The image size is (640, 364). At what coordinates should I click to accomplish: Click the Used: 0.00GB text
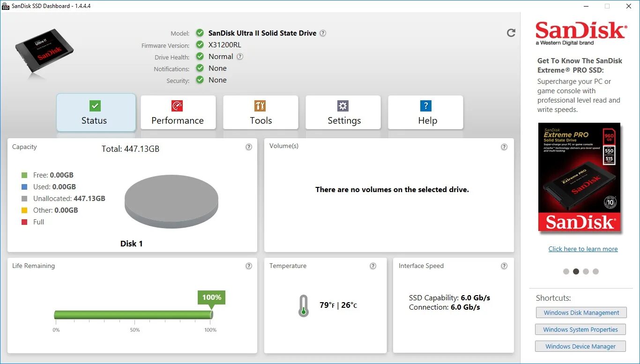point(54,187)
